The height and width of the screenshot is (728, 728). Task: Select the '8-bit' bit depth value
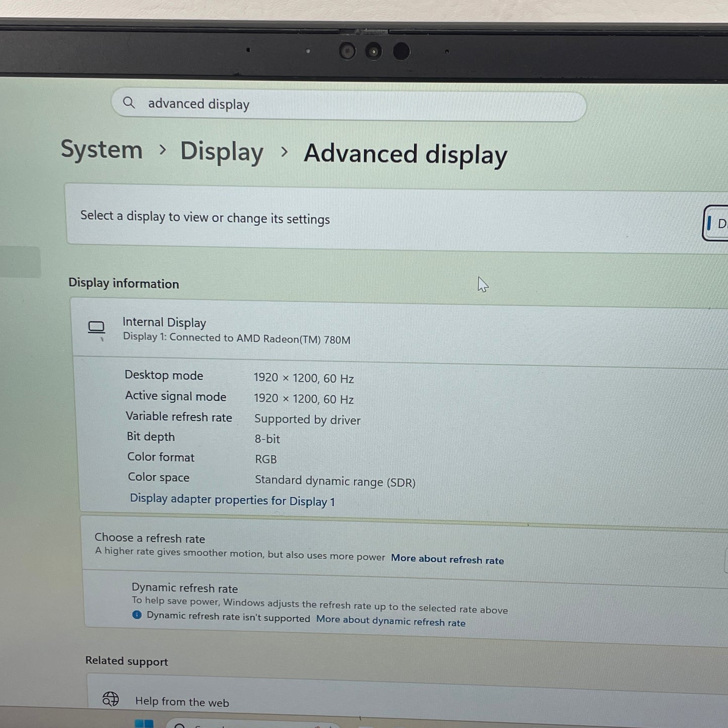(x=267, y=439)
